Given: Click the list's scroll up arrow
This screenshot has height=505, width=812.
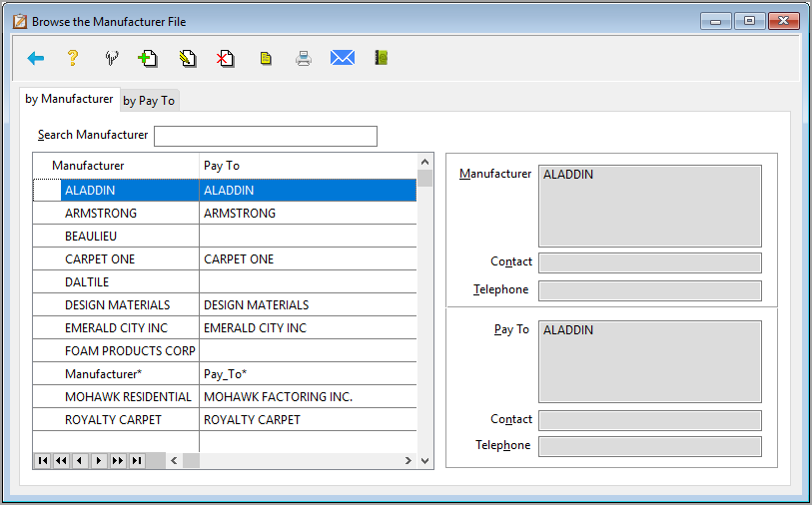Looking at the screenshot, I should pyautogui.click(x=425, y=162).
